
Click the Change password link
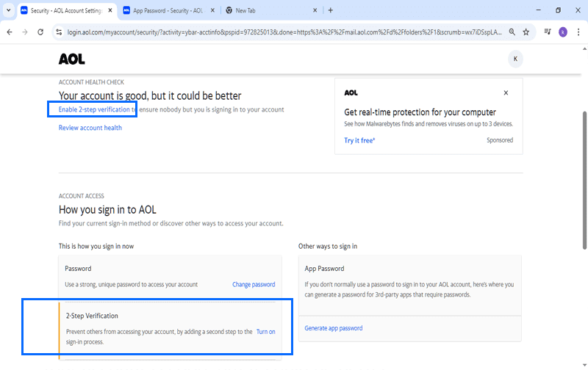click(254, 285)
